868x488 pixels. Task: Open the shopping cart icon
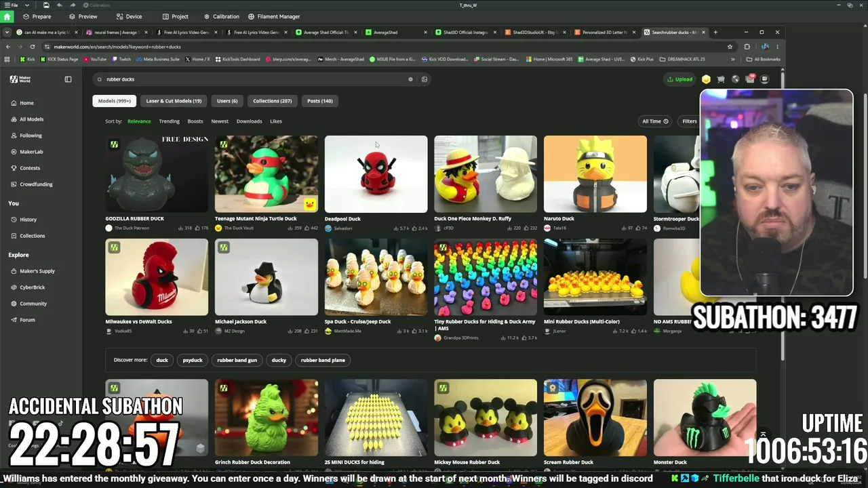pyautogui.click(x=721, y=79)
